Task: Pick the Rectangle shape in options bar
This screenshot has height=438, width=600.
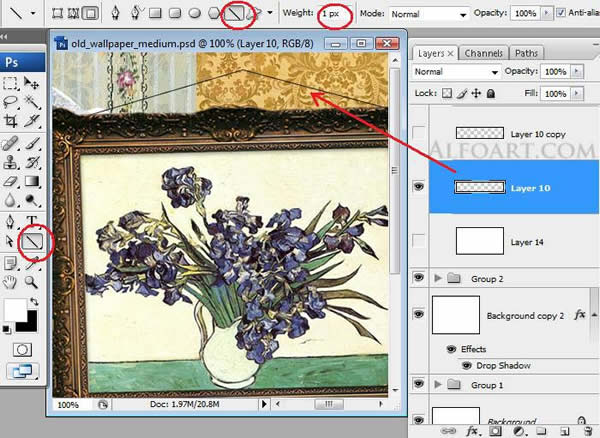Action: coord(155,13)
